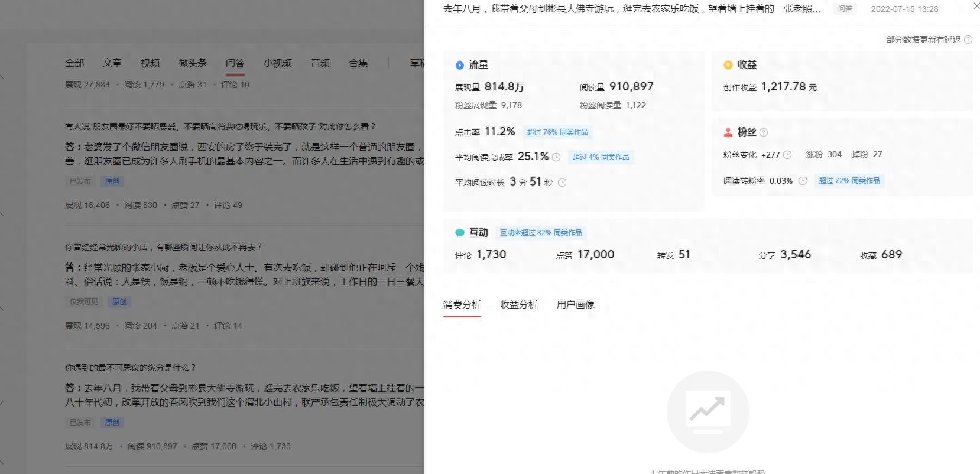Show info icon next to 平均阅读时长
The width and height of the screenshot is (980, 474).
coord(562,183)
